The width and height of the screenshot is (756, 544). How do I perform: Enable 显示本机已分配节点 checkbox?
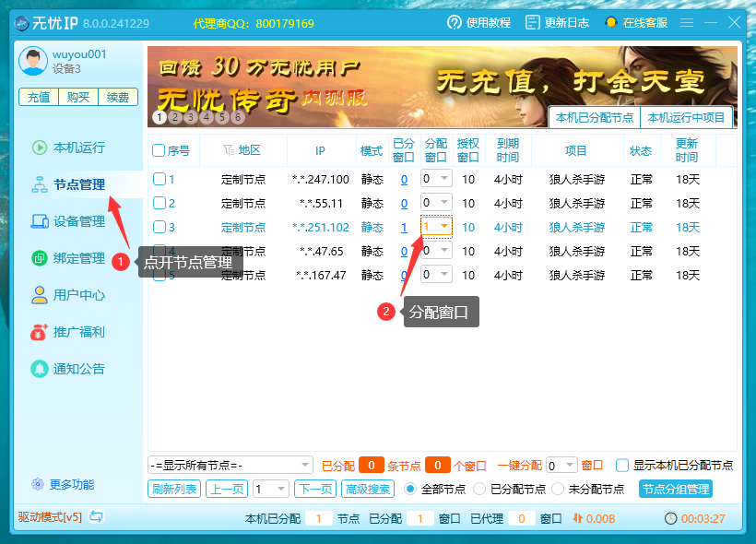(622, 466)
